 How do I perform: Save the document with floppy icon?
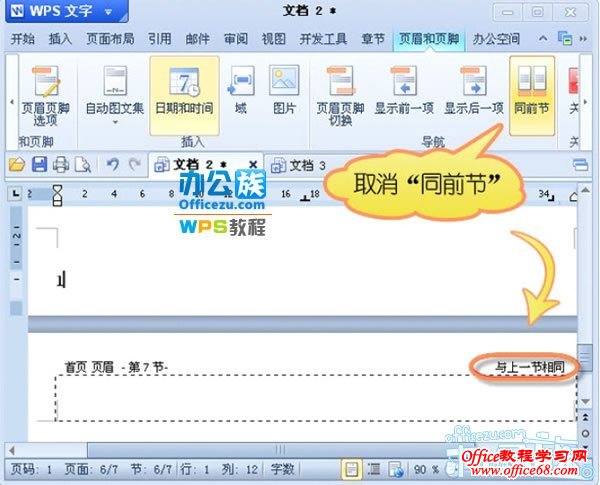[39, 165]
